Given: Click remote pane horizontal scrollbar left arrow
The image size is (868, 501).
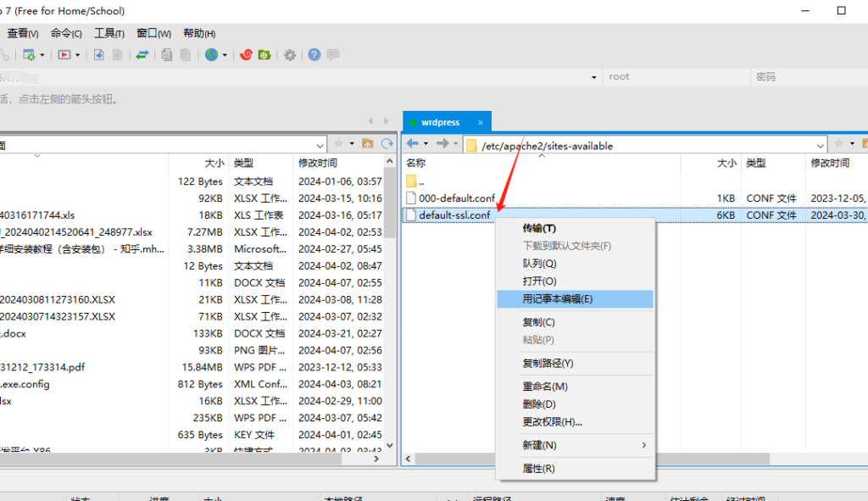Looking at the screenshot, I should pyautogui.click(x=408, y=459).
